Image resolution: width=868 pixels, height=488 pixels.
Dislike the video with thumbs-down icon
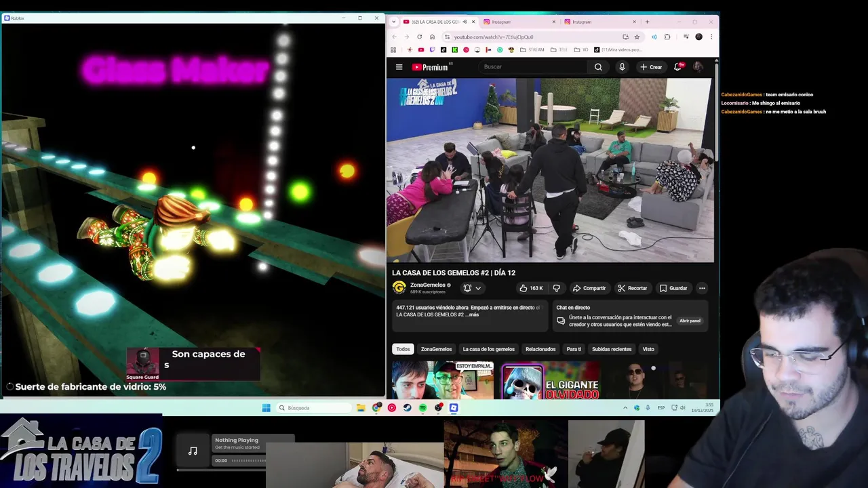tap(557, 288)
